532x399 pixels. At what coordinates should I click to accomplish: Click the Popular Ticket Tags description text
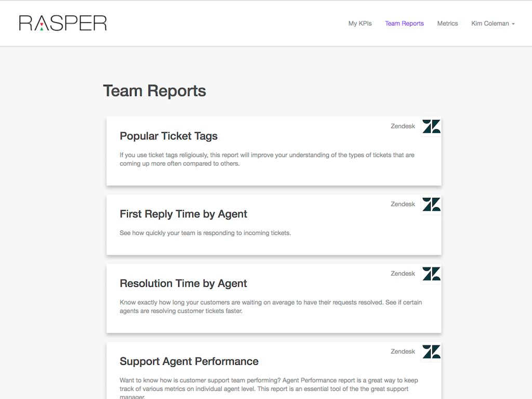click(x=267, y=159)
